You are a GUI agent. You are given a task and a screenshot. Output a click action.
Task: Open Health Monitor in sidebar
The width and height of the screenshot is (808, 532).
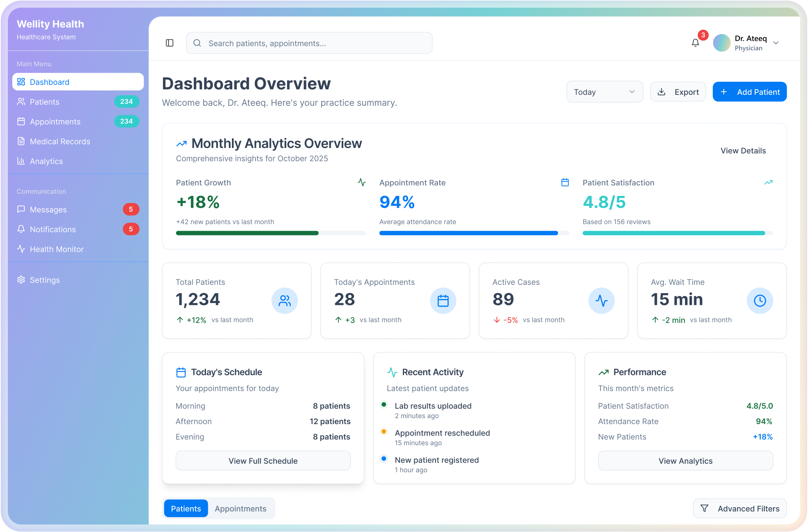(x=57, y=249)
